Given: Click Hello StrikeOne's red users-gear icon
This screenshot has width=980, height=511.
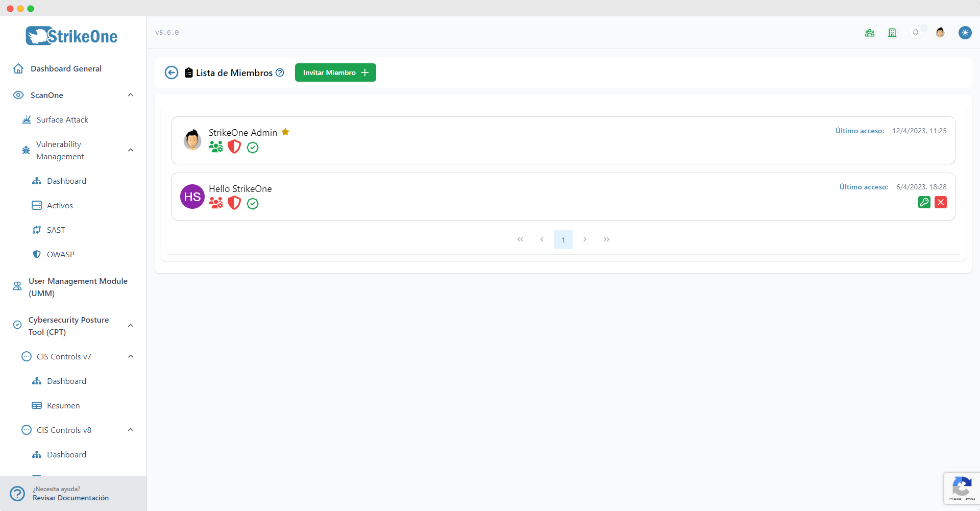Looking at the screenshot, I should pyautogui.click(x=216, y=203).
